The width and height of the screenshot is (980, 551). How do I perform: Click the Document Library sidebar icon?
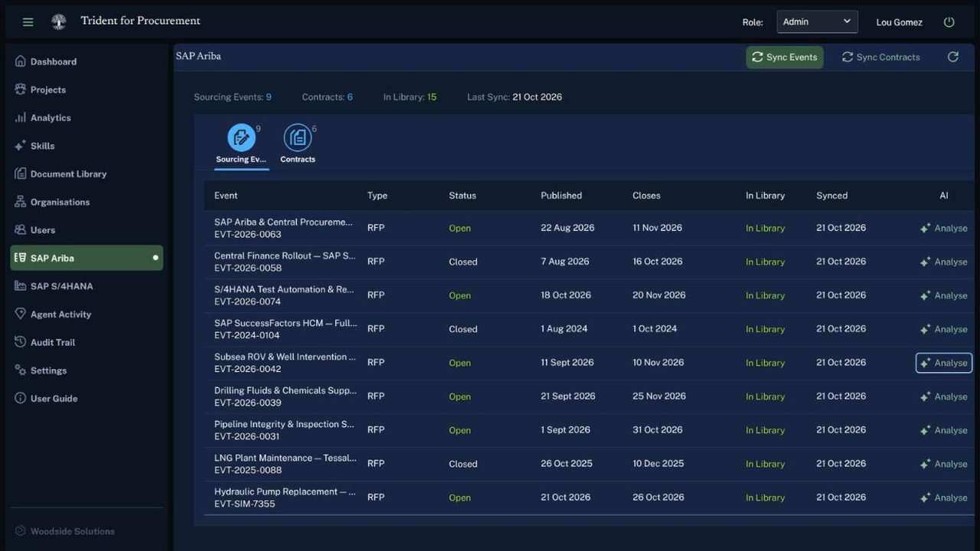point(21,174)
